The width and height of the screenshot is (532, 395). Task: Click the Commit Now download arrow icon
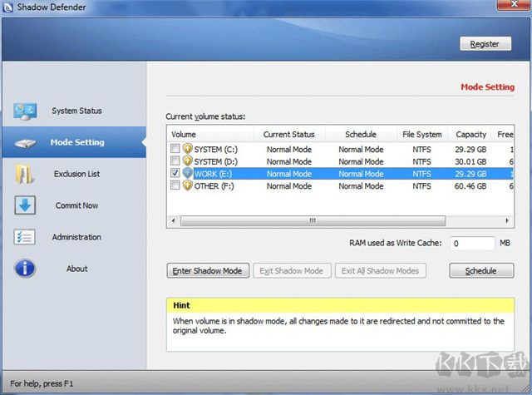point(25,206)
